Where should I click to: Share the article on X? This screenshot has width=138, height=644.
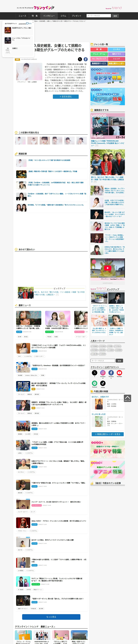(80, 59)
